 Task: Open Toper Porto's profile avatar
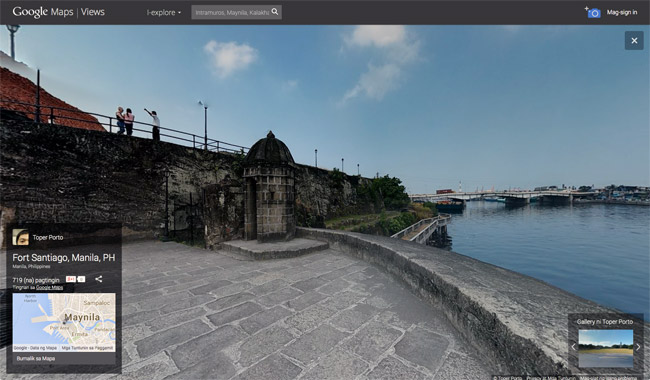click(x=20, y=237)
